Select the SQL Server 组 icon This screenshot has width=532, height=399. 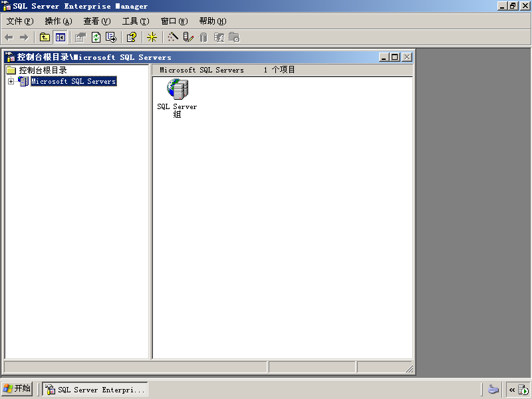178,89
